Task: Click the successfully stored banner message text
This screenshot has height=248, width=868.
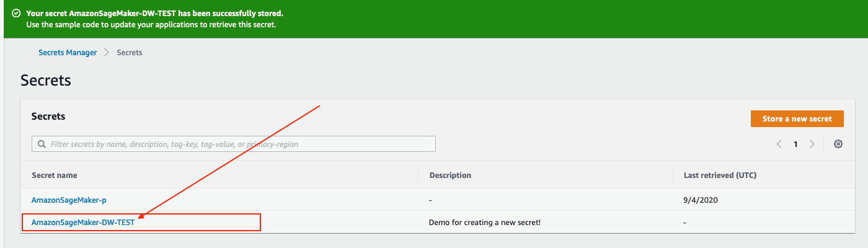Action: (x=155, y=13)
